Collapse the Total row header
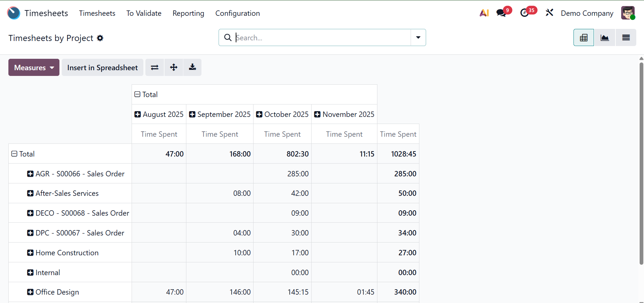Image resolution: width=644 pixels, height=303 pixels. 14,154
